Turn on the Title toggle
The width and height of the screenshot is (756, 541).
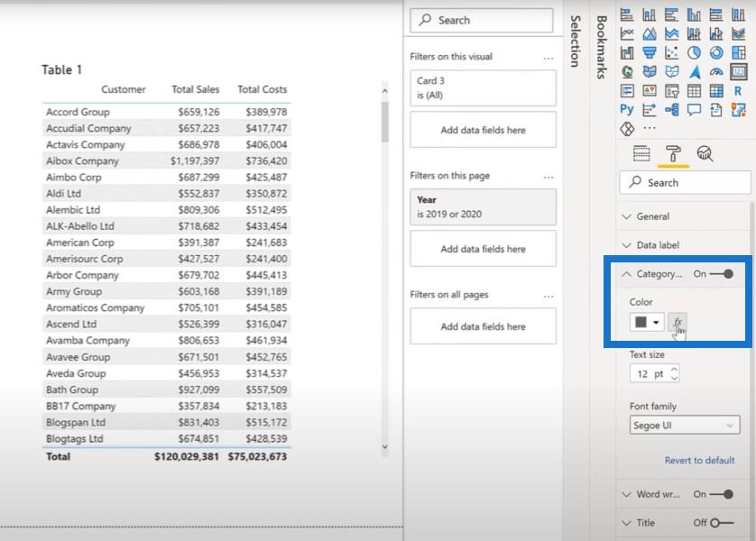722,523
